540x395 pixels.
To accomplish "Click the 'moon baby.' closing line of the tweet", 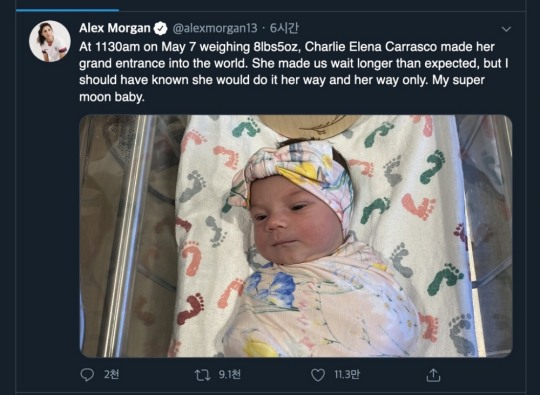I will [x=112, y=97].
